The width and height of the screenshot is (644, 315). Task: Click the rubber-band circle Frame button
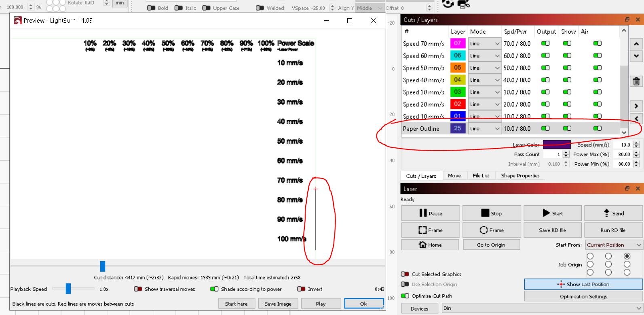491,230
